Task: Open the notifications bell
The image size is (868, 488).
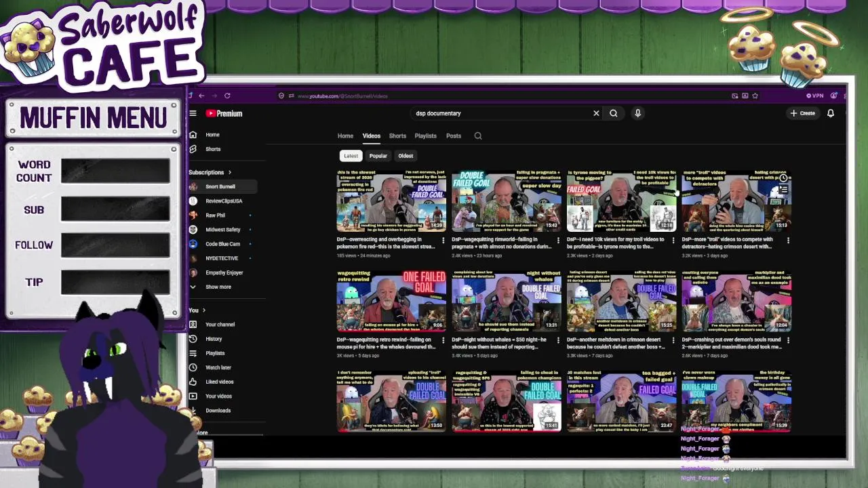Action: coord(830,113)
